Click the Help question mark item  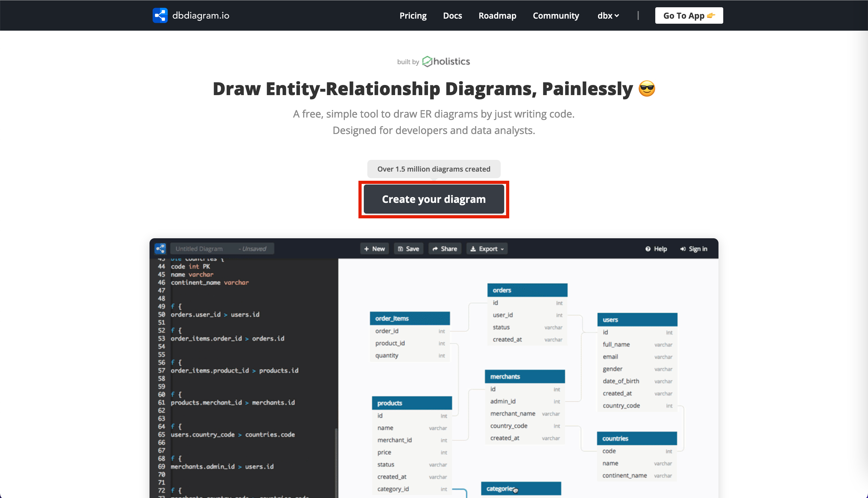click(656, 249)
